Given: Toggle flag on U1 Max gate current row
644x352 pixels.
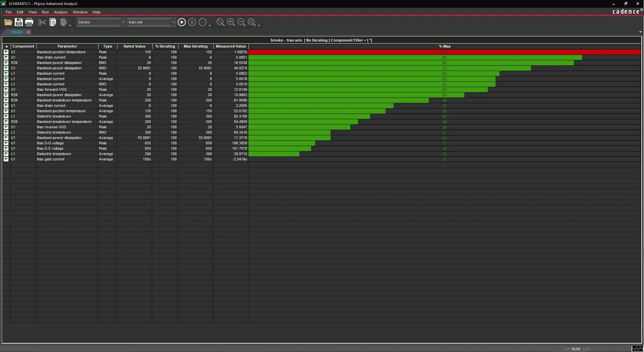Looking at the screenshot, I should tap(6, 159).
